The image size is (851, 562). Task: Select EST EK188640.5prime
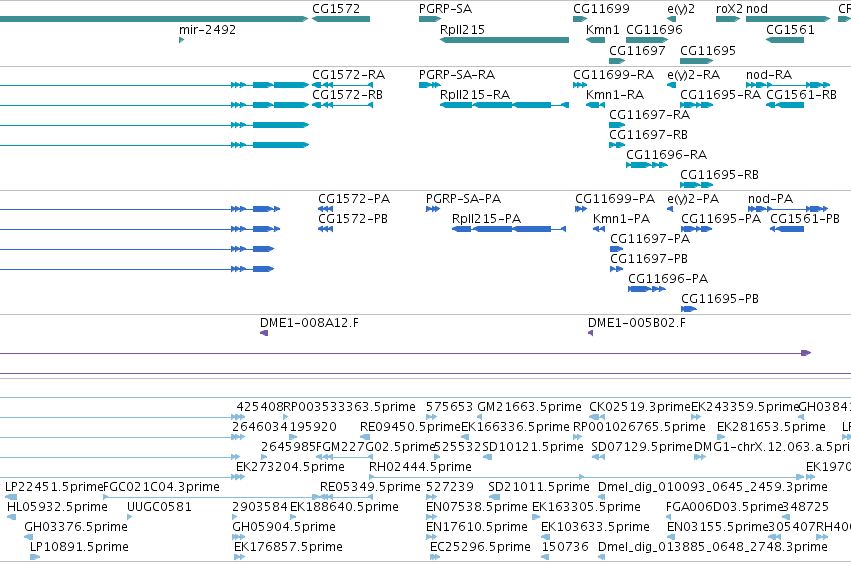344,507
